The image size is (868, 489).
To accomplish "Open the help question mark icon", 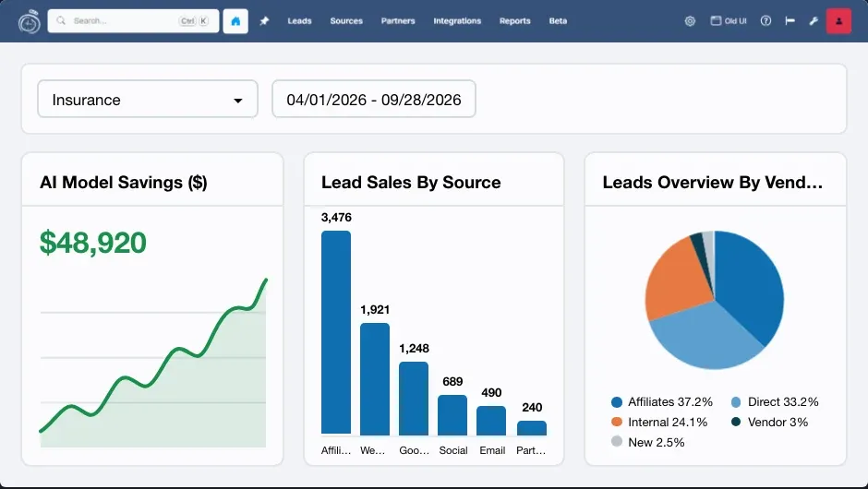I will (766, 21).
